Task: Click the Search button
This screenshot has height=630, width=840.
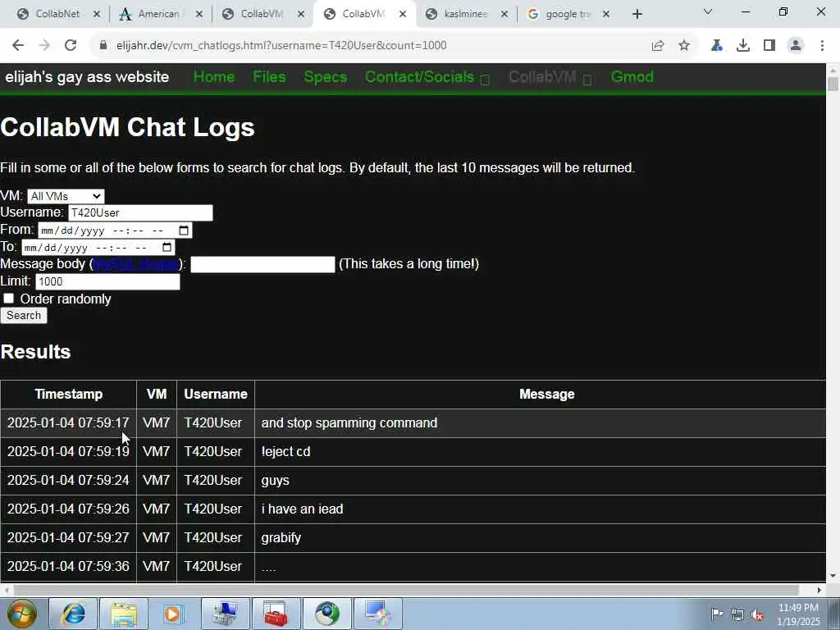Action: (x=24, y=316)
